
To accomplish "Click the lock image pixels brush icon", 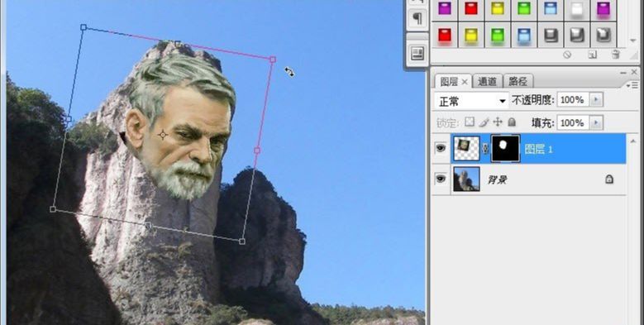I will pos(484,122).
